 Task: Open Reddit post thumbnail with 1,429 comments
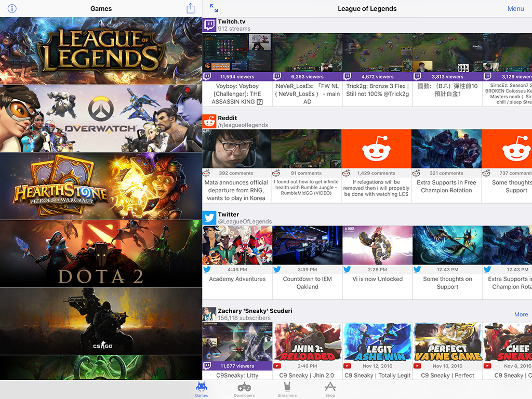(376, 149)
